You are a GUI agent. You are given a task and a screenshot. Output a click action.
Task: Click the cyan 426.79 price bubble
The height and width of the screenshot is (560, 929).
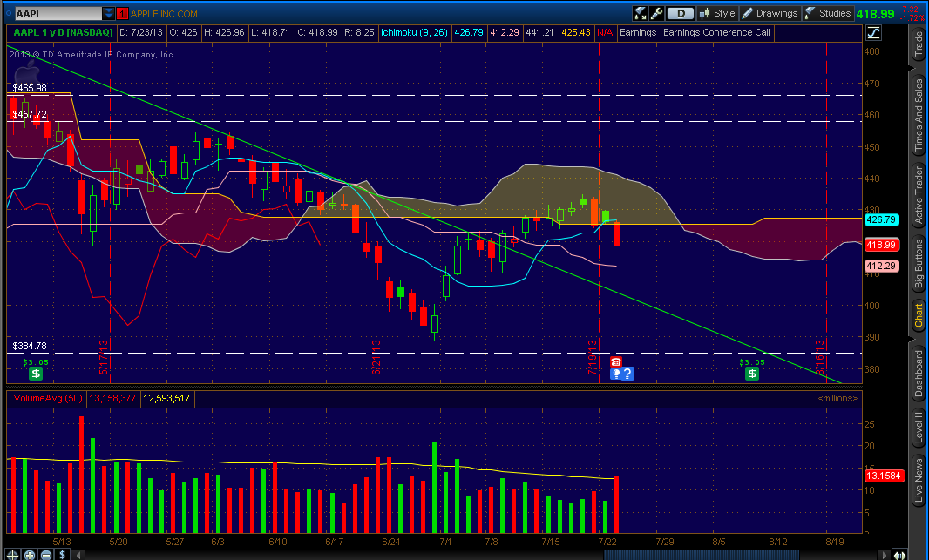coord(882,219)
